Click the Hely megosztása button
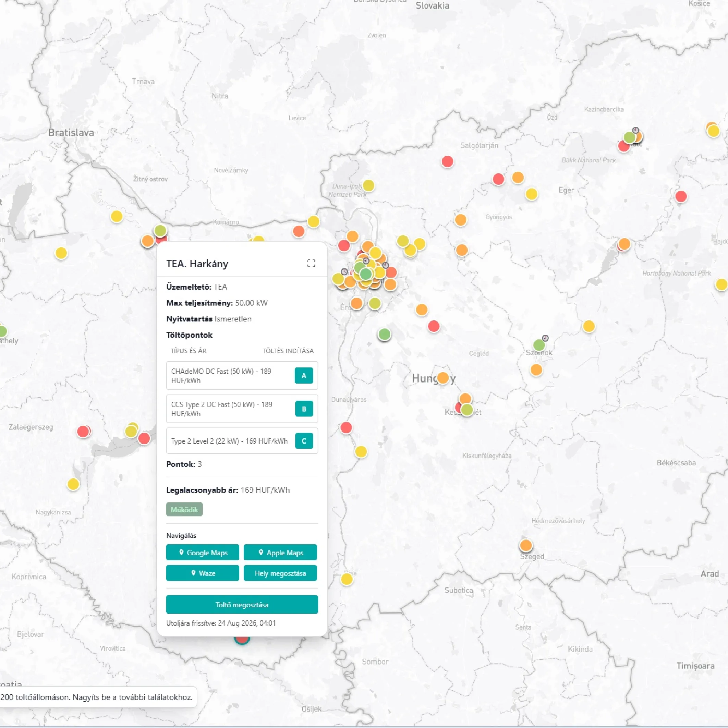Screen dimensions: 728x728 tap(280, 573)
